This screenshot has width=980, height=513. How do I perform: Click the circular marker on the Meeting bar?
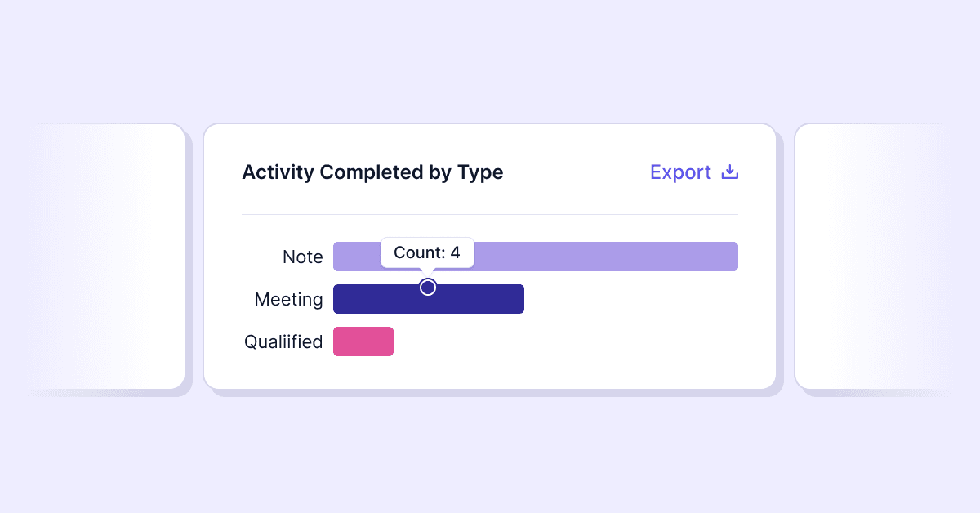(x=428, y=288)
